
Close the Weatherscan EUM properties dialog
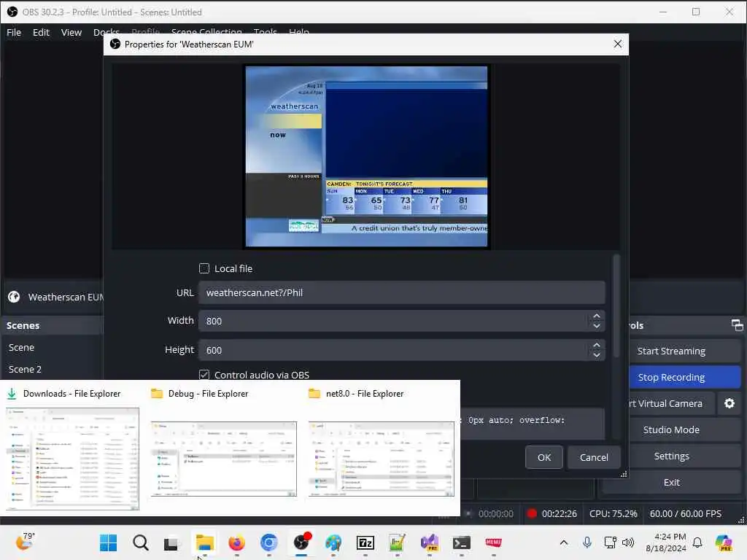tap(617, 44)
